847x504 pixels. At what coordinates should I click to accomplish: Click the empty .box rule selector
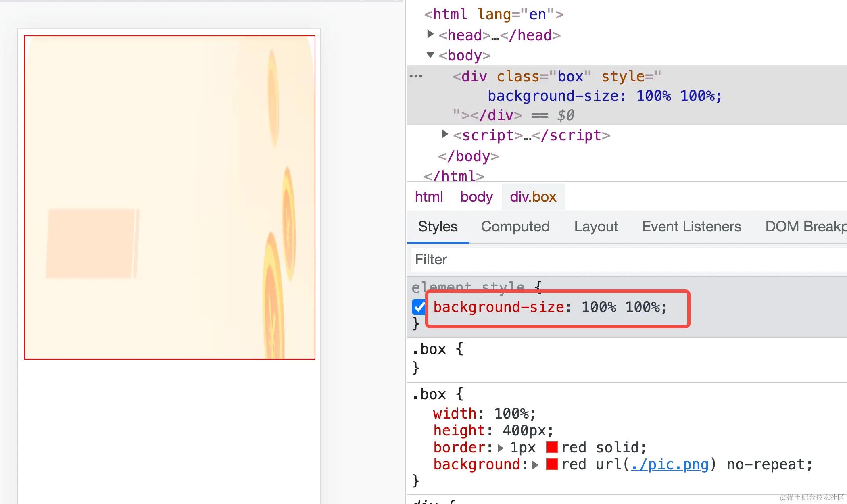click(429, 349)
